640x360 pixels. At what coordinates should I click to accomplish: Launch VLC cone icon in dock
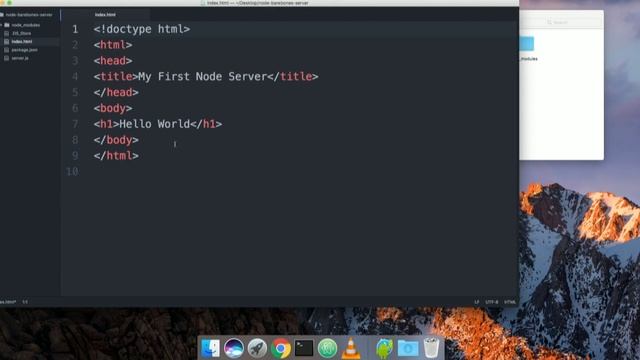tap(351, 348)
